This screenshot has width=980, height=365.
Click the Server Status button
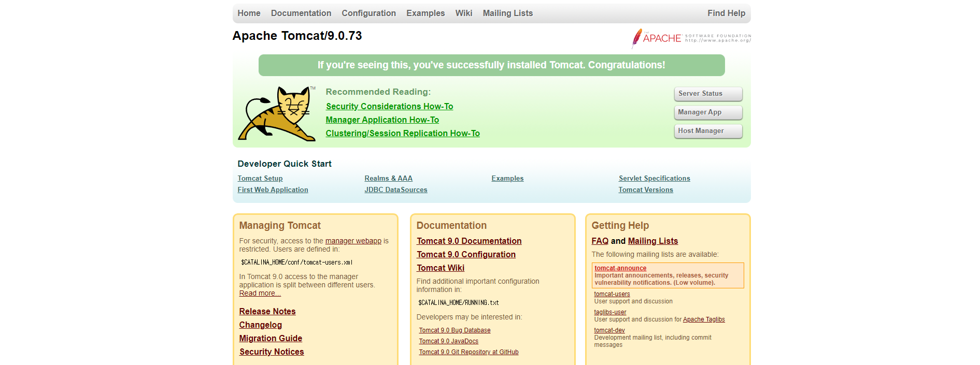pos(708,94)
